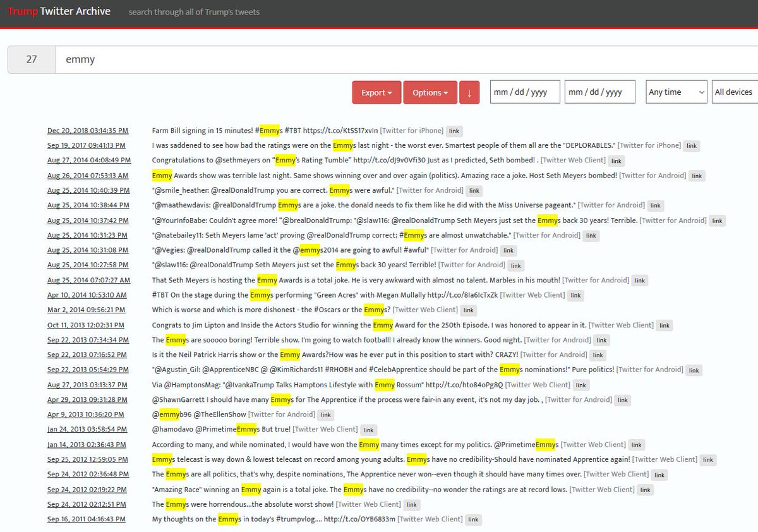Click the first start date field
Image resolution: width=758 pixels, height=532 pixels.
pos(526,92)
